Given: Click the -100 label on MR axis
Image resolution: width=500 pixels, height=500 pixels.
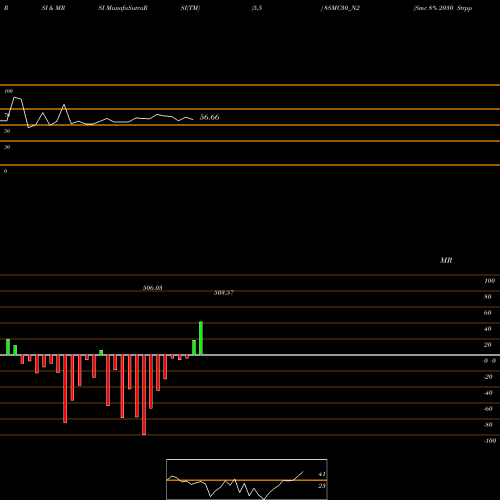Looking at the screenshot, I should 490,441.
